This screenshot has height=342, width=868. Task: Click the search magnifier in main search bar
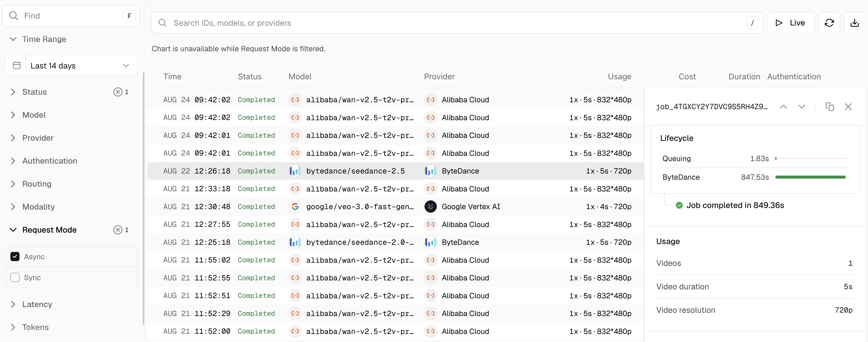[x=163, y=23]
